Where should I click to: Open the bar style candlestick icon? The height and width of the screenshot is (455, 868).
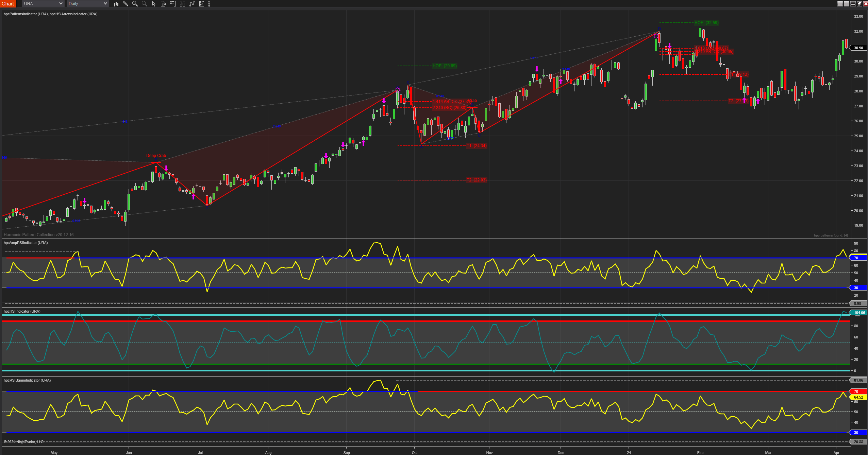click(116, 4)
